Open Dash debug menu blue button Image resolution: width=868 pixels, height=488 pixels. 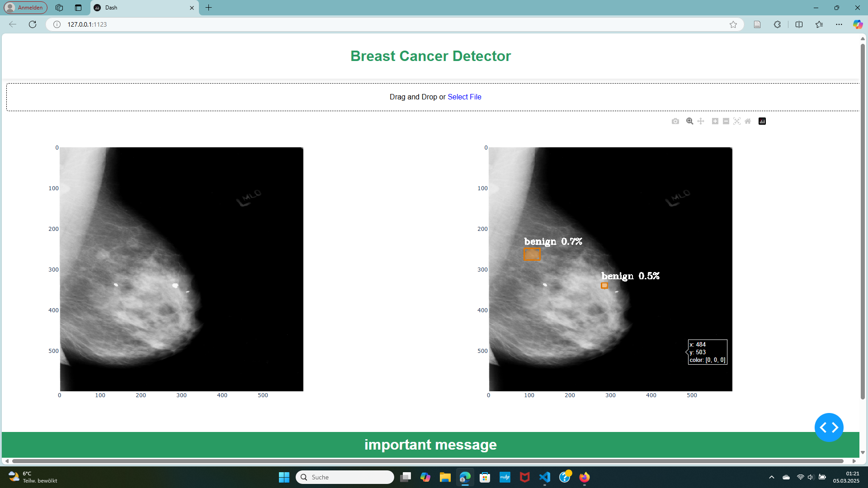[x=829, y=427]
